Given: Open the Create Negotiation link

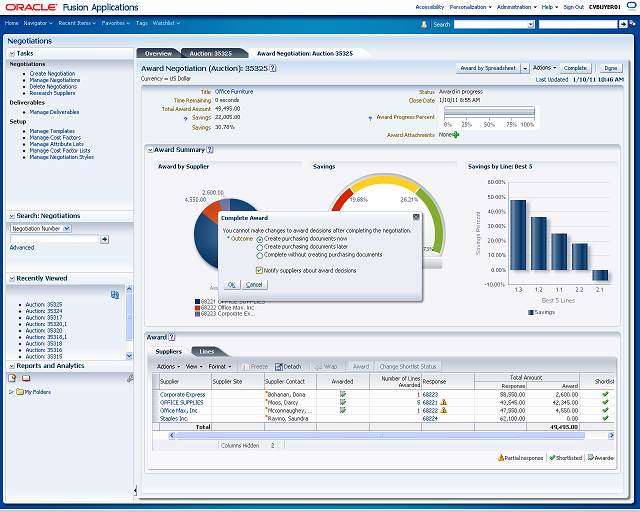Looking at the screenshot, I should [52, 73].
